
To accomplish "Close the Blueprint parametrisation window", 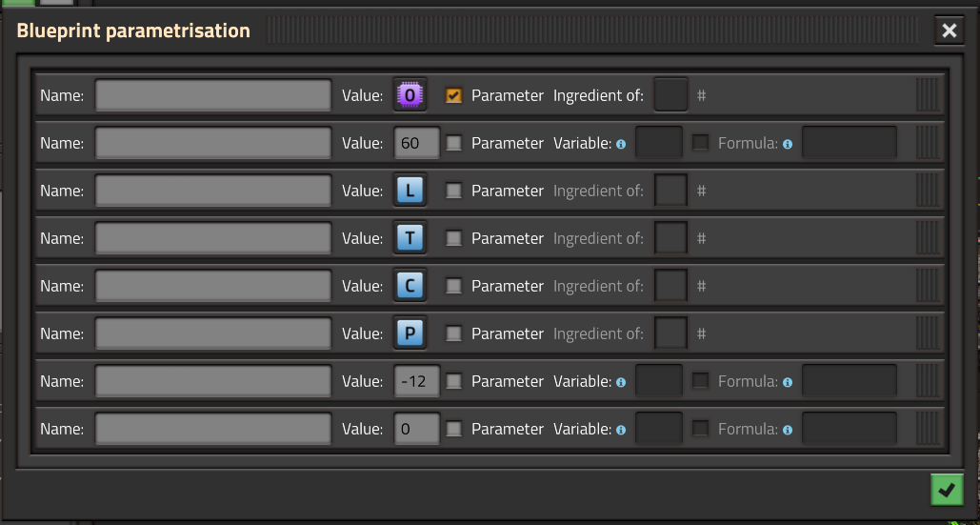I will (x=949, y=30).
